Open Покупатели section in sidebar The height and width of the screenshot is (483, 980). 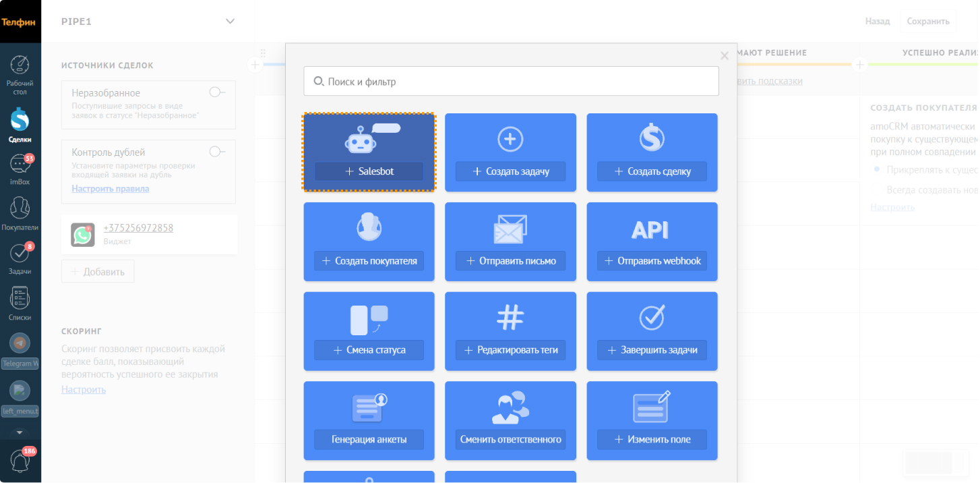(20, 208)
